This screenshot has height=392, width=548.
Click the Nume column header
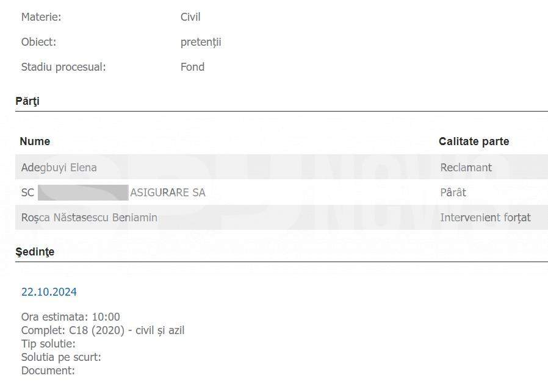[x=35, y=141]
